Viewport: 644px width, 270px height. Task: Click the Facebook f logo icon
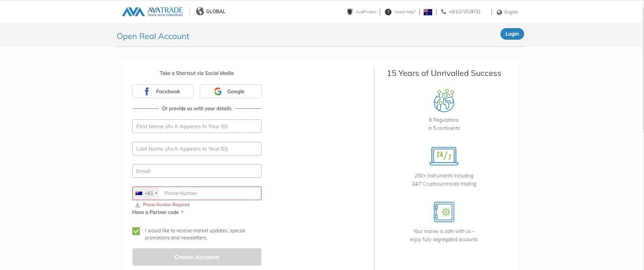[x=147, y=91]
